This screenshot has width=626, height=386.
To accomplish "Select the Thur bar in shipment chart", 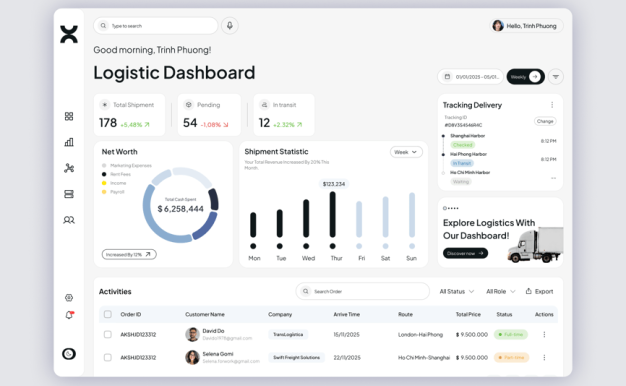I will click(x=333, y=215).
